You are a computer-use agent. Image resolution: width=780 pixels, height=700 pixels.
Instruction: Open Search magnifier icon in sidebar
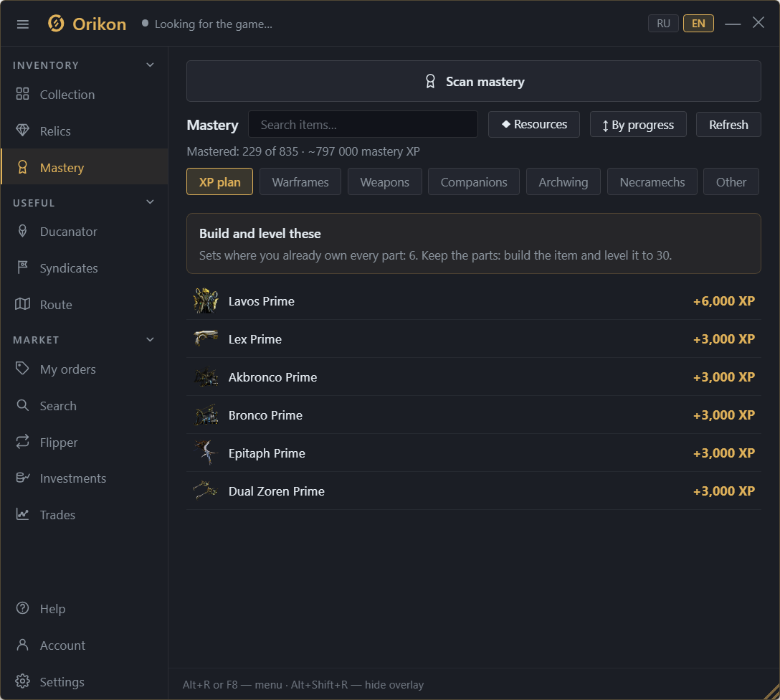pyautogui.click(x=22, y=405)
